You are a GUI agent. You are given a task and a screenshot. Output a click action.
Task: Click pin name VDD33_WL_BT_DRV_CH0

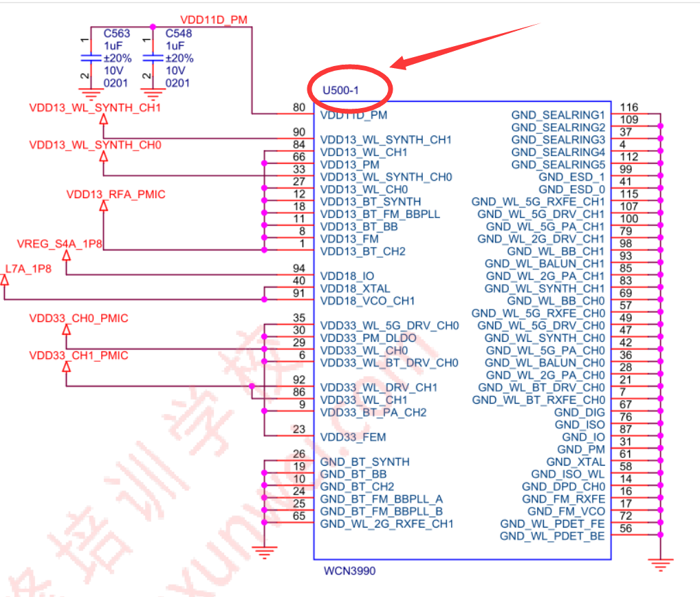coord(389,362)
